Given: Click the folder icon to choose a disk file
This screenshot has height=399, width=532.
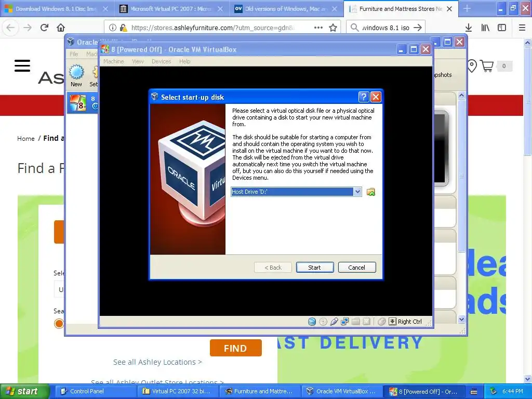Looking at the screenshot, I should click(x=371, y=192).
